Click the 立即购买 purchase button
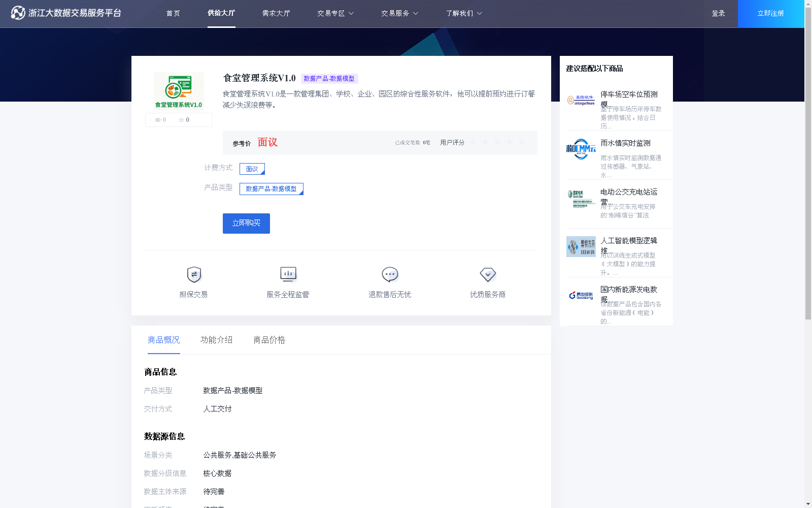 (246, 223)
